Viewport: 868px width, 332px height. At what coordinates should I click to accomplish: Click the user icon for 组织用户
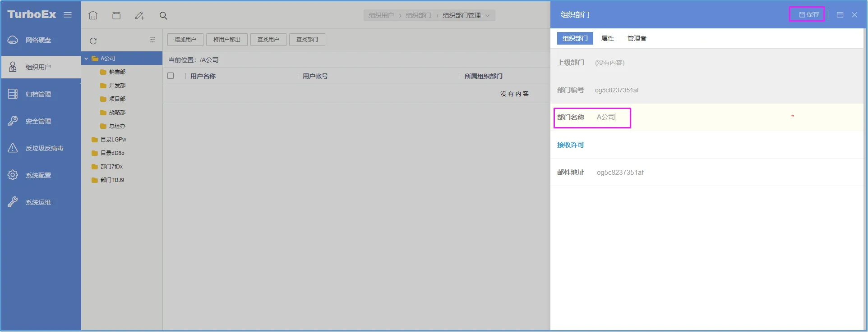tap(13, 67)
